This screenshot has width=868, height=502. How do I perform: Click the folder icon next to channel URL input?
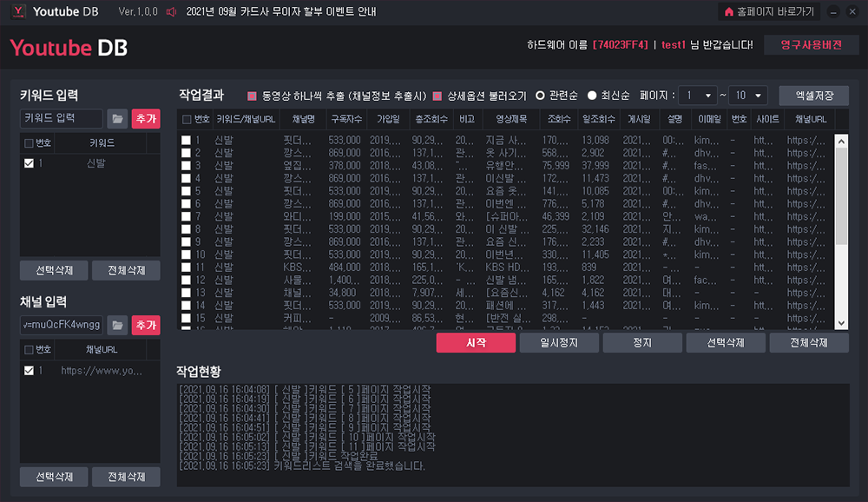(116, 325)
